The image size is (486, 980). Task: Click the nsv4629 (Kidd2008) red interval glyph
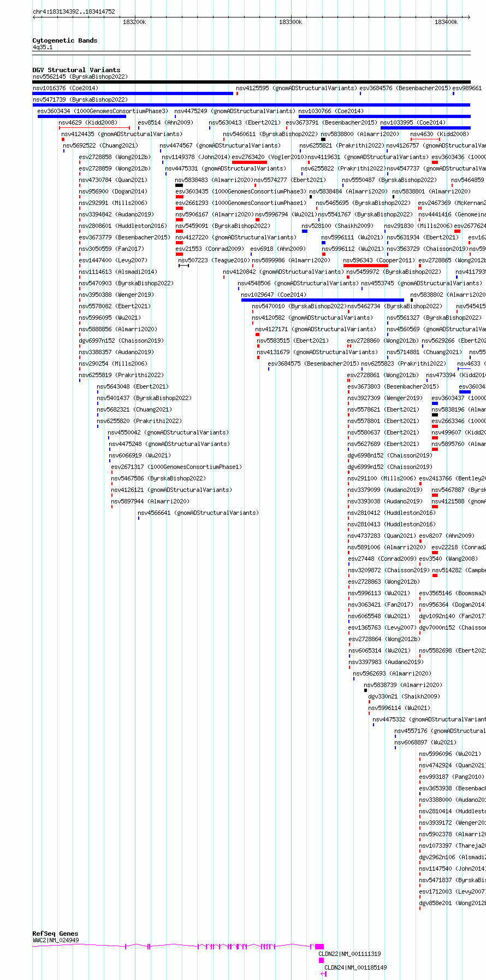click(x=94, y=128)
